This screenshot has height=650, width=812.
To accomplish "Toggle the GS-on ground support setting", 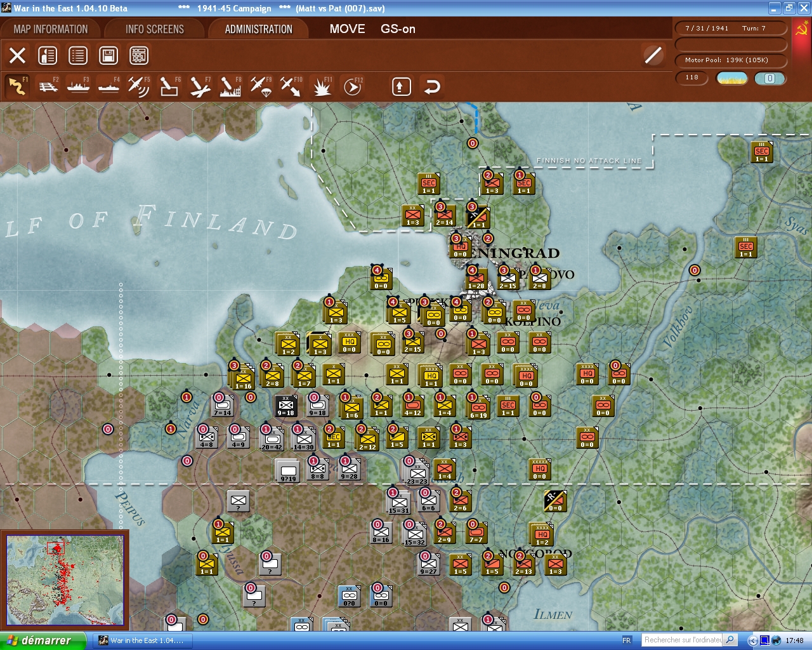I will 398,29.
